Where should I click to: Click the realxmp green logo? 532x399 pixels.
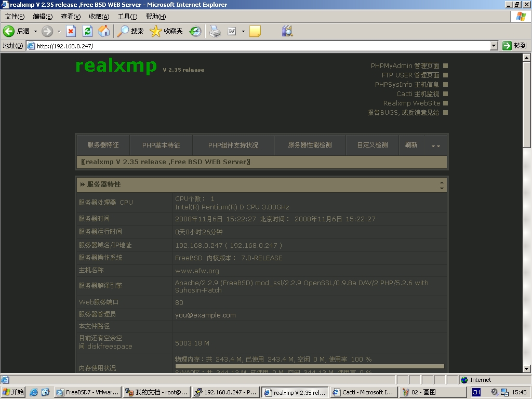[116, 65]
